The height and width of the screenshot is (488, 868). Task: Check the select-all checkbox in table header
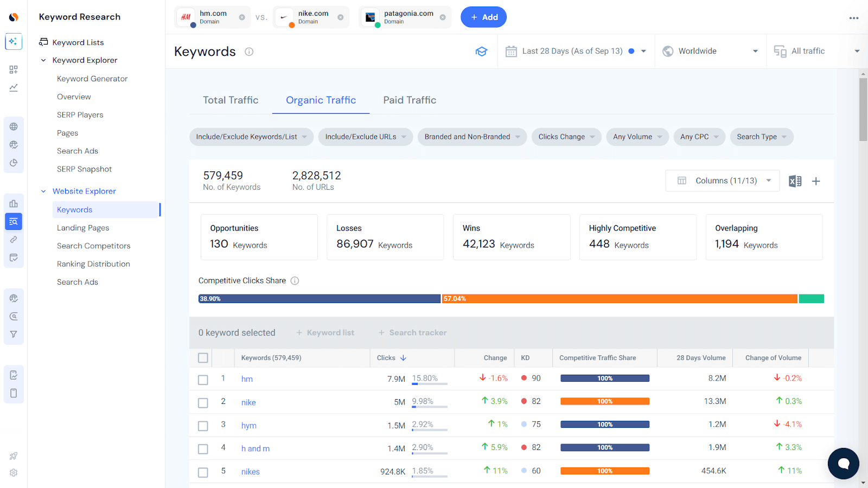pos(203,357)
